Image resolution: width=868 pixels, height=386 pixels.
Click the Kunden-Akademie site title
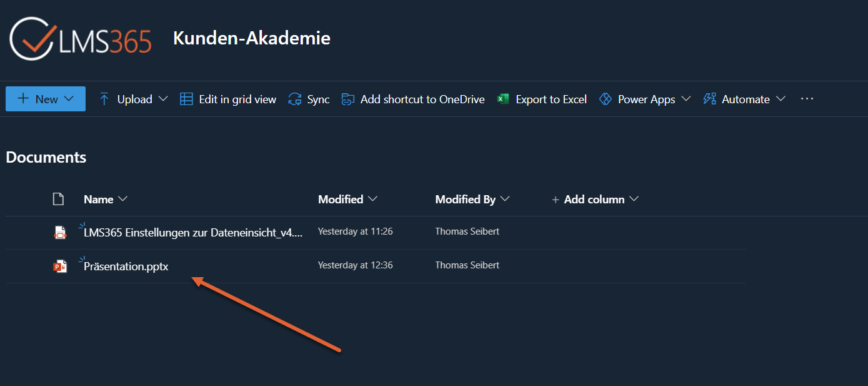pyautogui.click(x=251, y=38)
